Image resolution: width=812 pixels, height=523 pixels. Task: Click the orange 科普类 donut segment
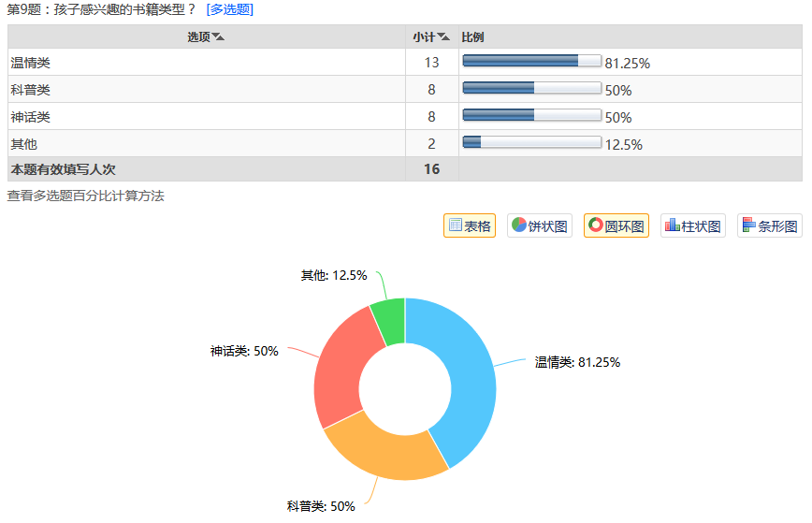385,452
